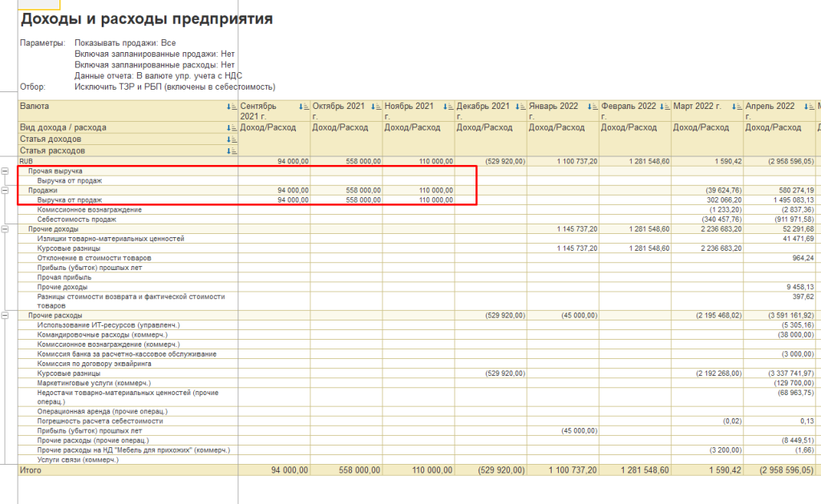Click sort icon in Статья расходов header
The width and height of the screenshot is (821, 504).
pos(232,151)
